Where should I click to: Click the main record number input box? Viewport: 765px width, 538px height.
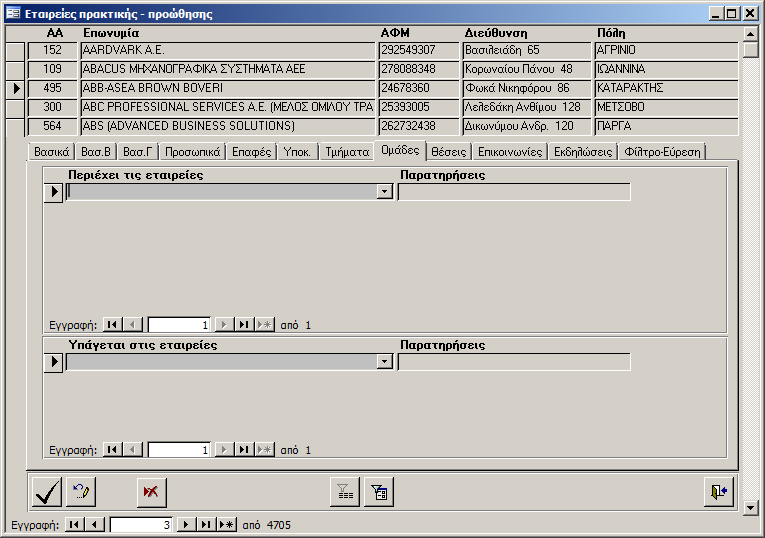pyautogui.click(x=141, y=524)
